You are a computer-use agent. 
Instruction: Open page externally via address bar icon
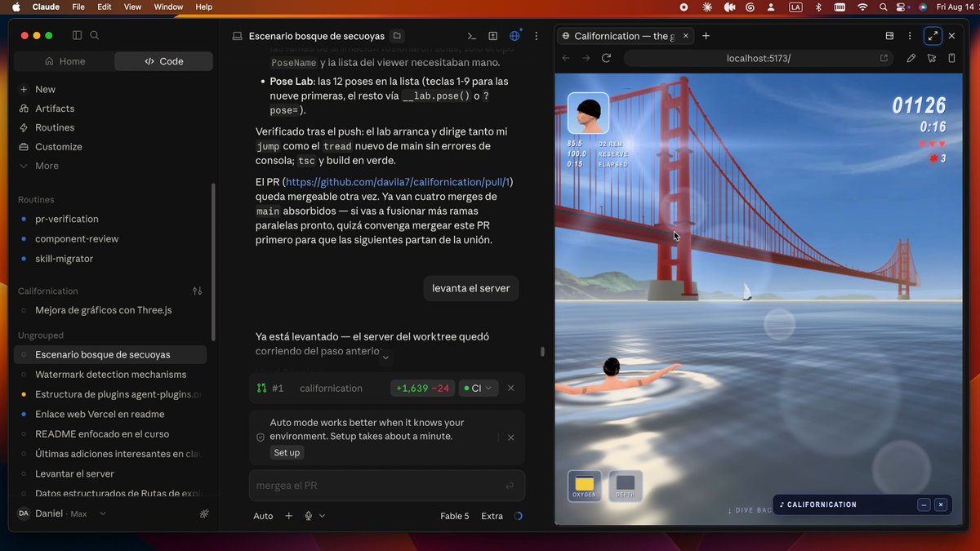[884, 58]
